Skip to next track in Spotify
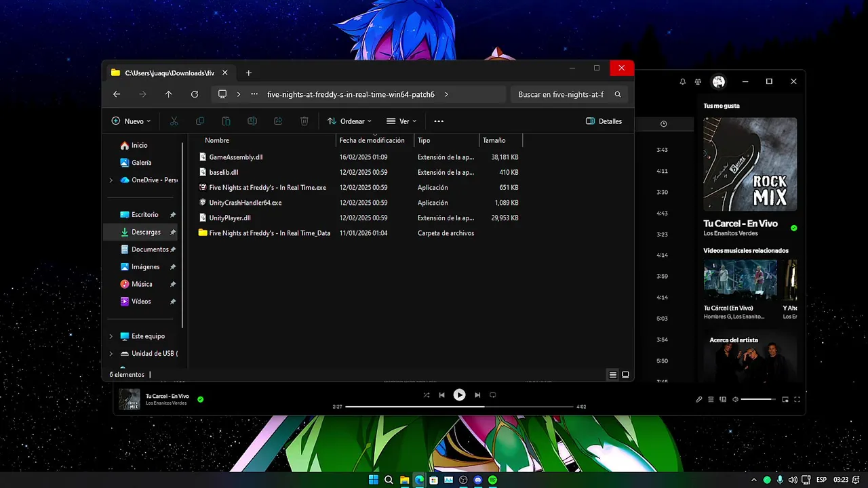This screenshot has height=488, width=868. 477,395
